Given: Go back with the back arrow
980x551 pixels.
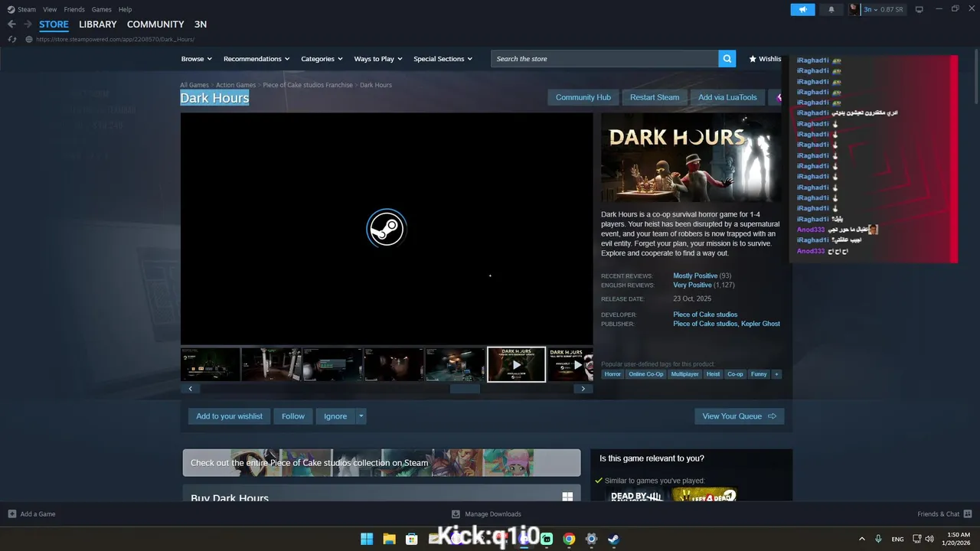Looking at the screenshot, I should click(11, 24).
